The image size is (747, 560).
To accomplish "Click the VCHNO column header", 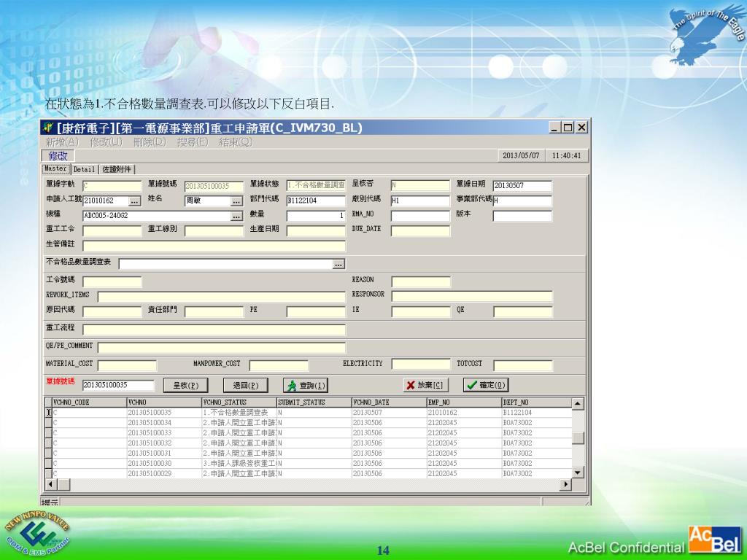I will [x=164, y=402].
